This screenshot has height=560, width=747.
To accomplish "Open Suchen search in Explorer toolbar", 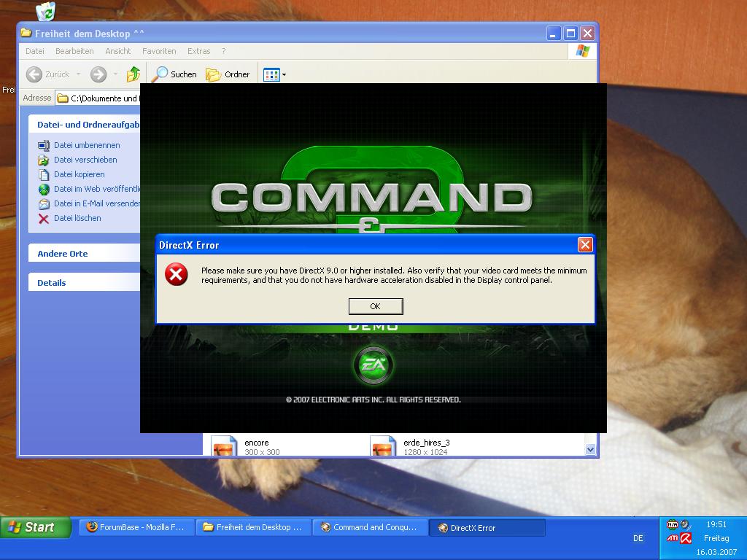I will click(174, 74).
